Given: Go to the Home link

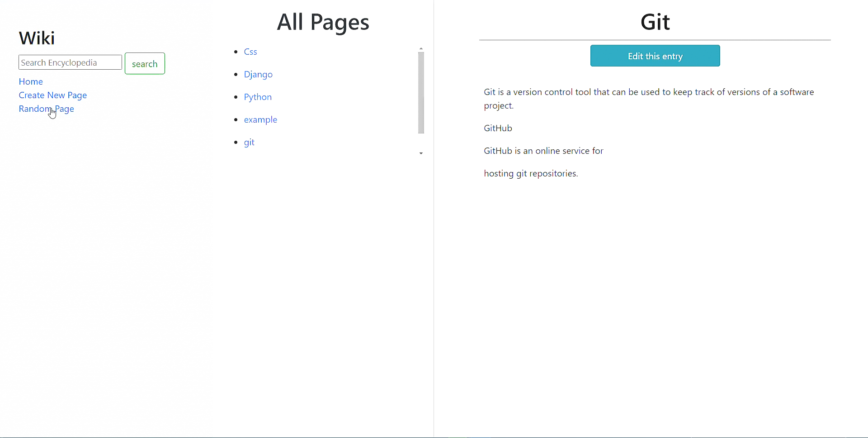Looking at the screenshot, I should (x=31, y=81).
